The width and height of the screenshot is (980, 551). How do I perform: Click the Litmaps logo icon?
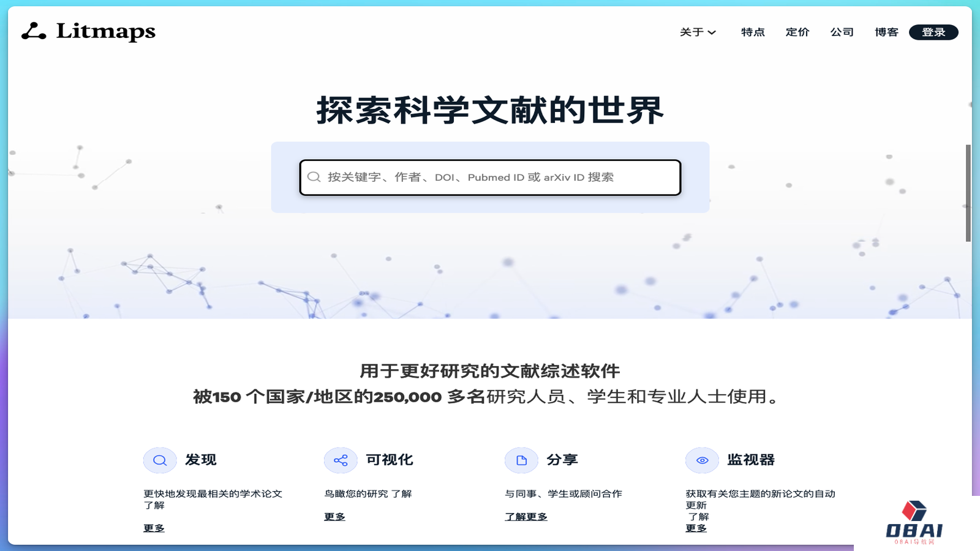click(x=33, y=32)
